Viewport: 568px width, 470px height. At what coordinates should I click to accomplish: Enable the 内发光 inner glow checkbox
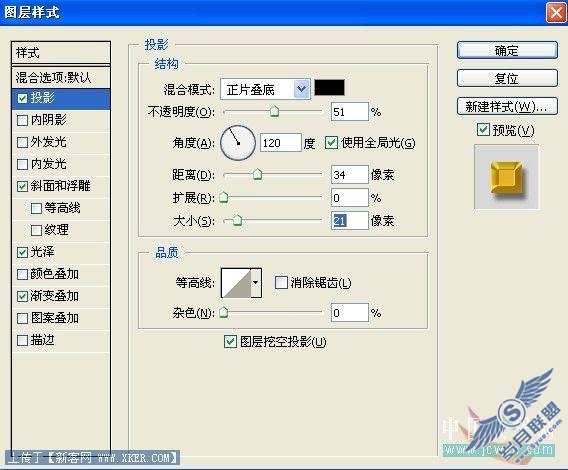coord(22,164)
